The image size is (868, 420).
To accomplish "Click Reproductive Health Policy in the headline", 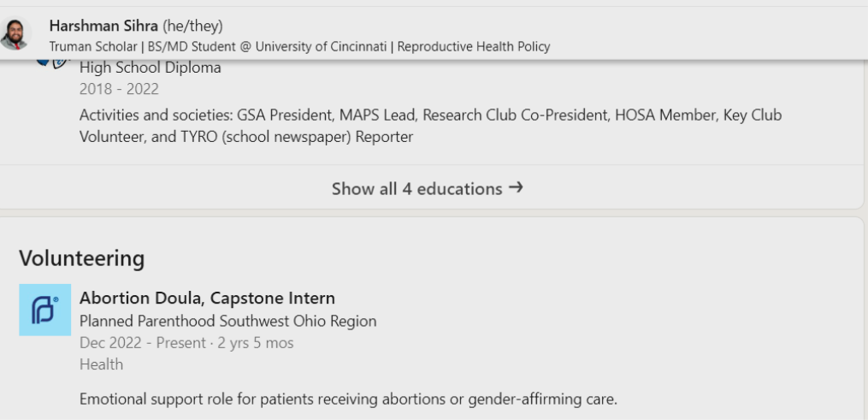I will click(x=474, y=46).
